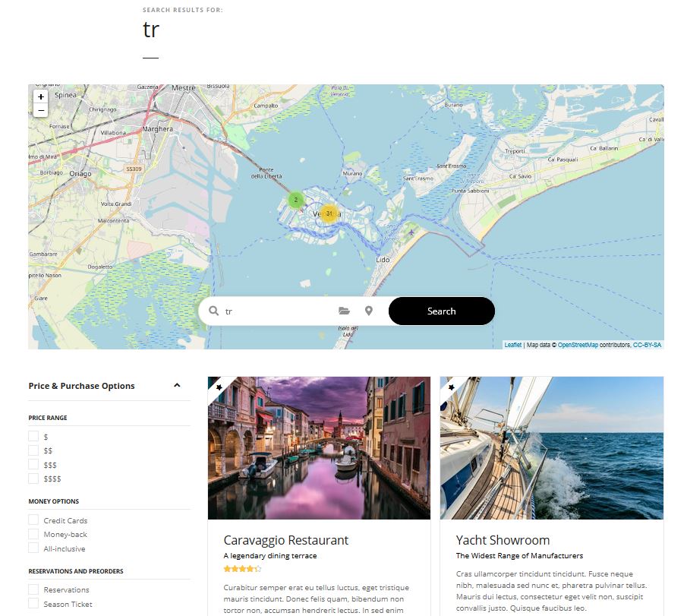687x616 pixels.
Task: Tick the All-inclusive checkbox
Action: pos(33,548)
